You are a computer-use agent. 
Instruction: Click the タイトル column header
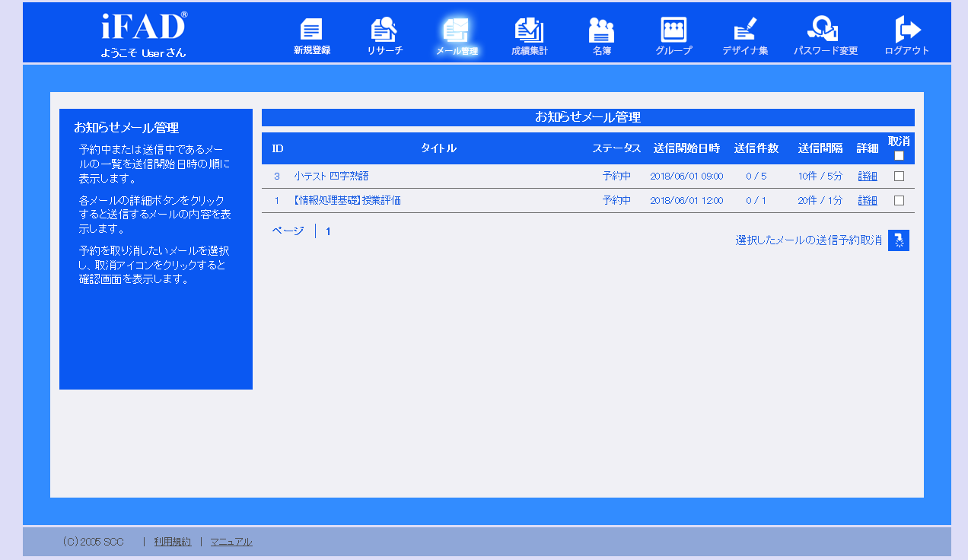(x=438, y=148)
